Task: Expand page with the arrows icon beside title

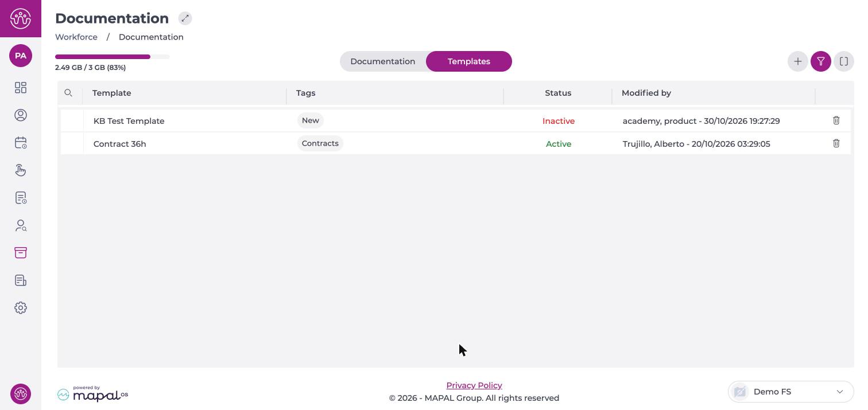Action: pos(185,18)
